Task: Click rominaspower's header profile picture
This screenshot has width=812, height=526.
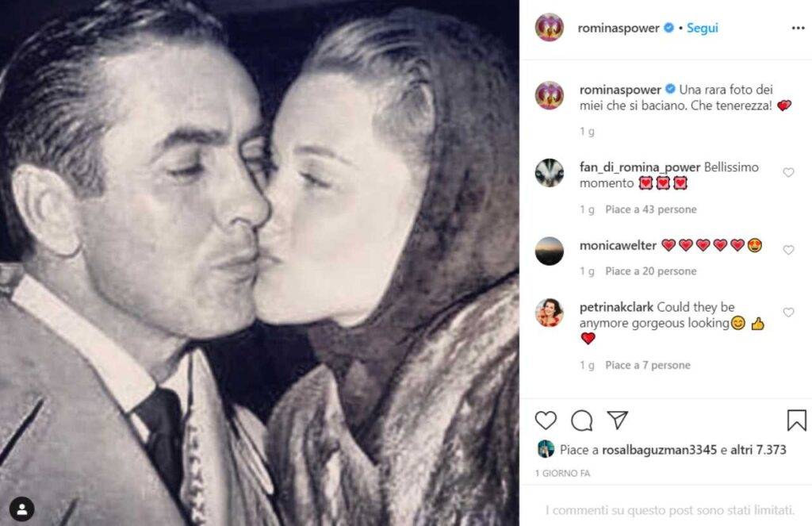Action: (550, 28)
